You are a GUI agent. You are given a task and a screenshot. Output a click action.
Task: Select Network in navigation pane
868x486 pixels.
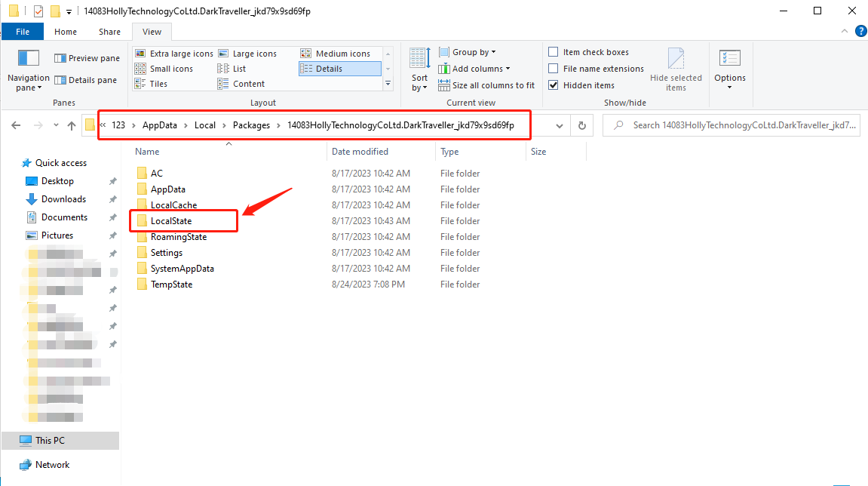[52, 465]
